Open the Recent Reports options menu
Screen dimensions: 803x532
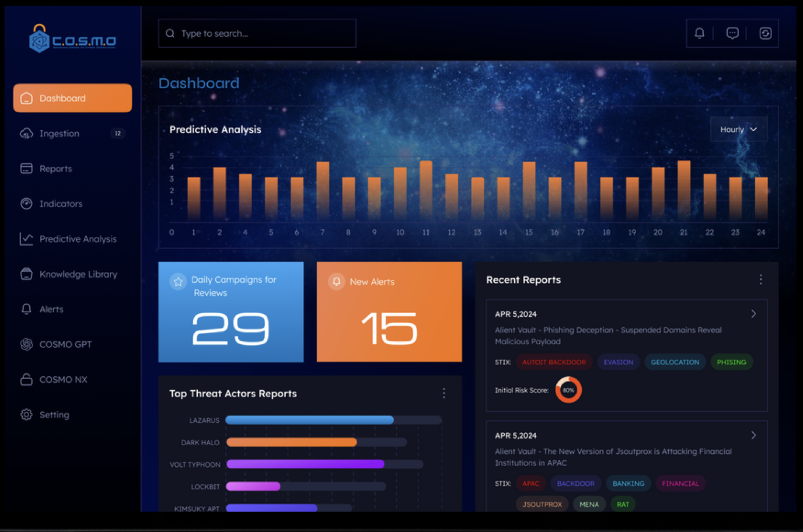point(760,279)
